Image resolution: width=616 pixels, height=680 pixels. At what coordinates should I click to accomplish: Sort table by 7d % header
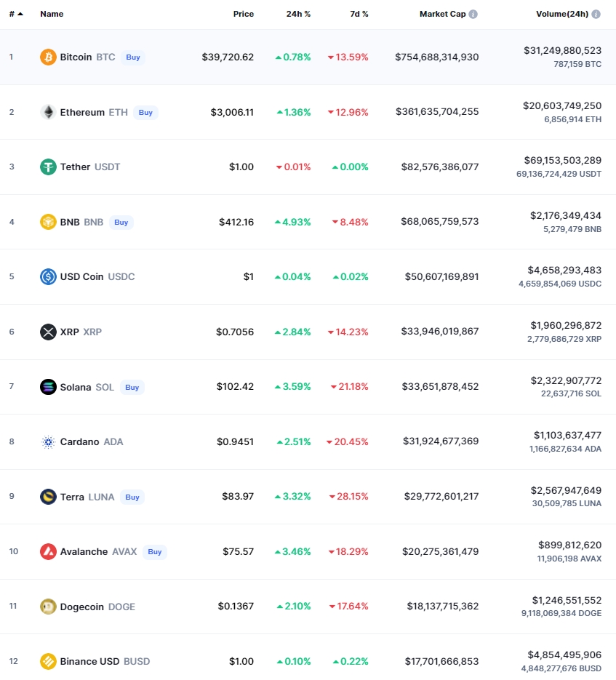point(359,14)
